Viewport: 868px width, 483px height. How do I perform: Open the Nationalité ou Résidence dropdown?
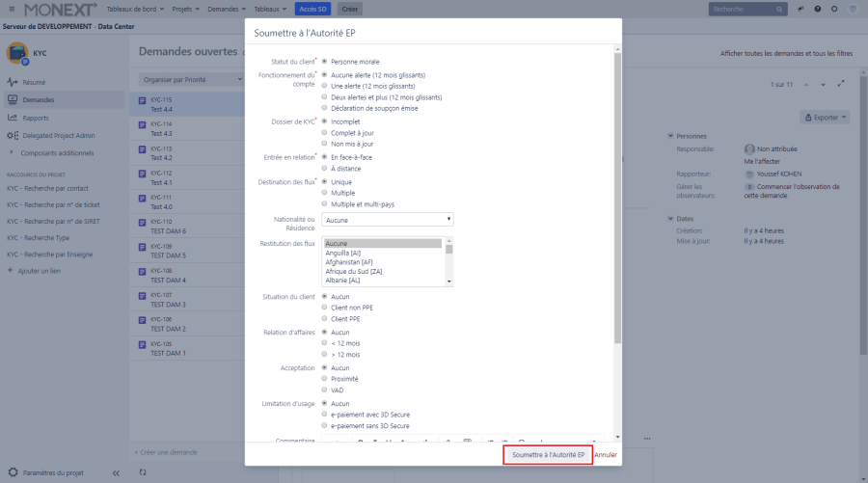pyautogui.click(x=388, y=220)
